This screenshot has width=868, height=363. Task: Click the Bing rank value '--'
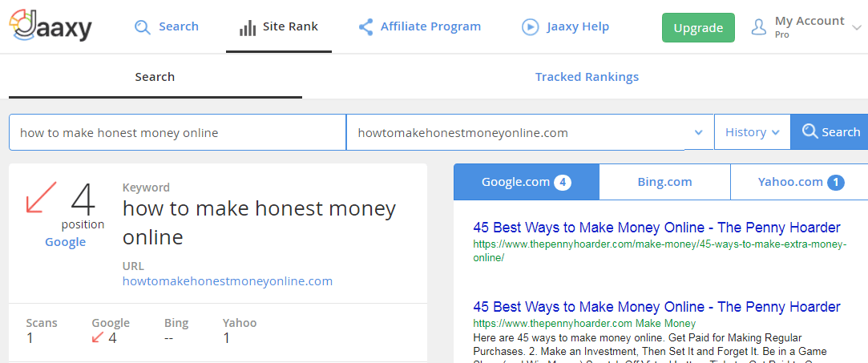(x=171, y=337)
